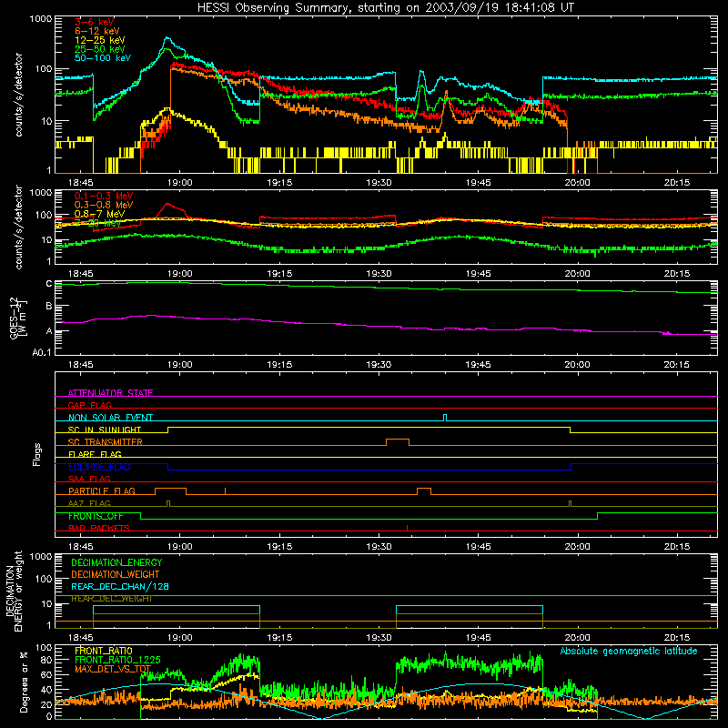Click the short pulse on the NON_SOLAR_EVENT line
Image resolution: width=728 pixels, height=728 pixels.
(445, 418)
